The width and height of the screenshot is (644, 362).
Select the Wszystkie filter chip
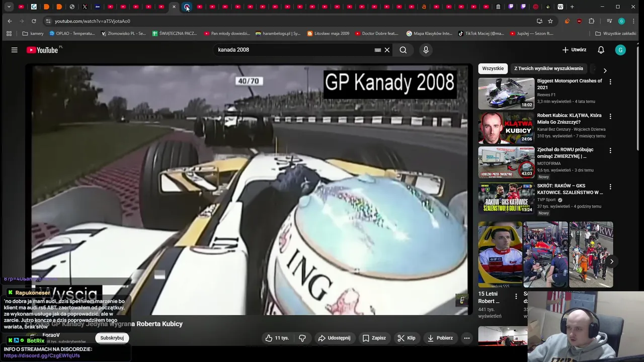click(x=493, y=68)
